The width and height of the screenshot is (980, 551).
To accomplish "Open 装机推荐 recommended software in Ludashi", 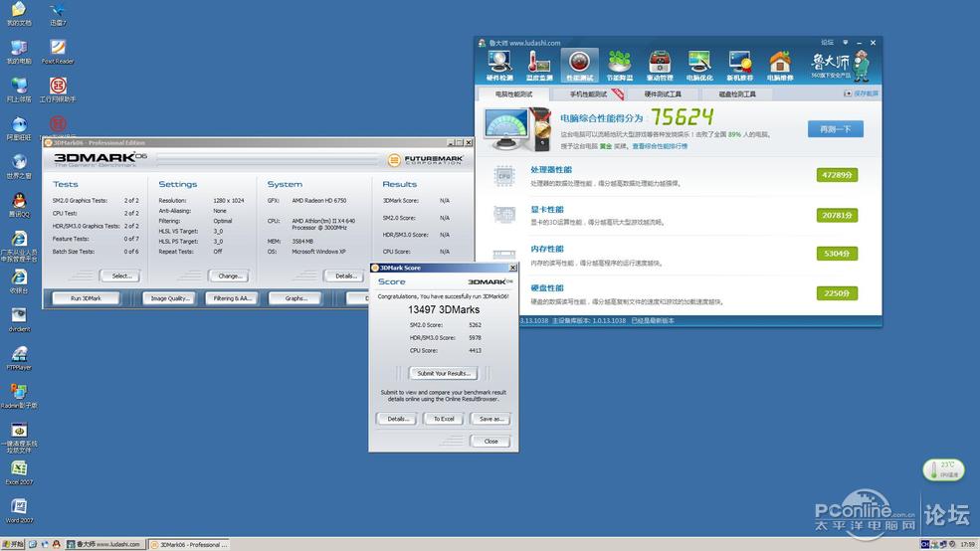I will [x=739, y=66].
